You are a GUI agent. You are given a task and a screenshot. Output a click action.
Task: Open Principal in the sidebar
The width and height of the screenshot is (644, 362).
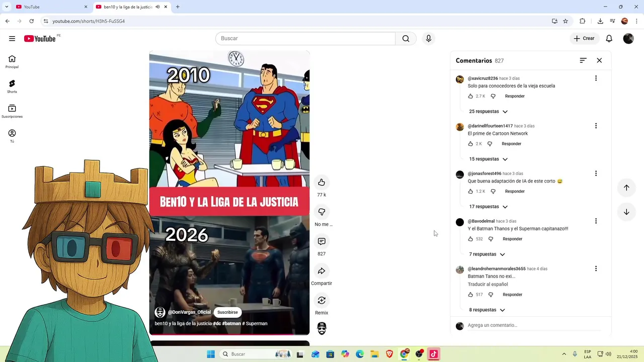12,62
